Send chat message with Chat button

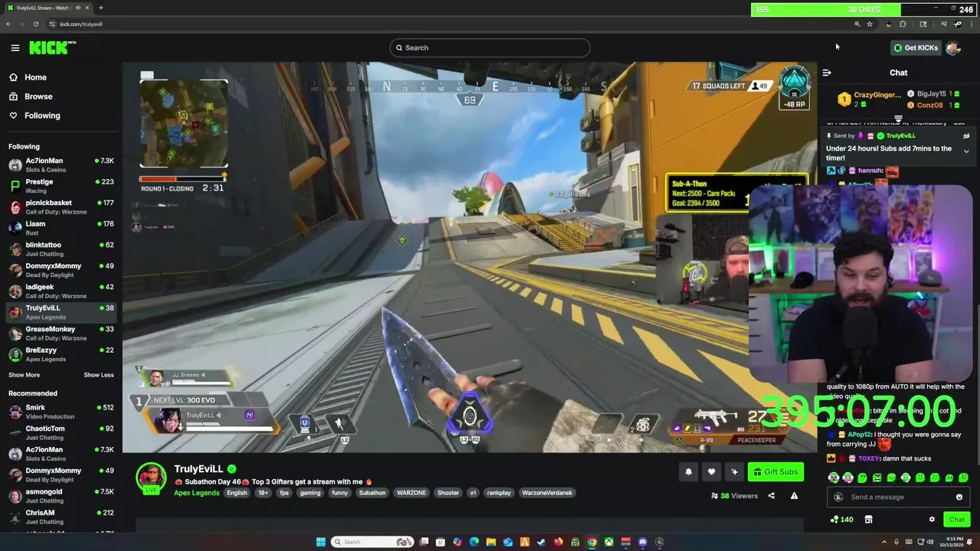957,520
